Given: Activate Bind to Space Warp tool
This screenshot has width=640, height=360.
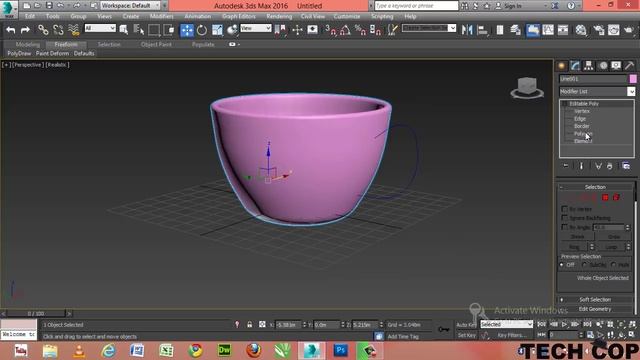Looking at the screenshot, I should [73, 30].
